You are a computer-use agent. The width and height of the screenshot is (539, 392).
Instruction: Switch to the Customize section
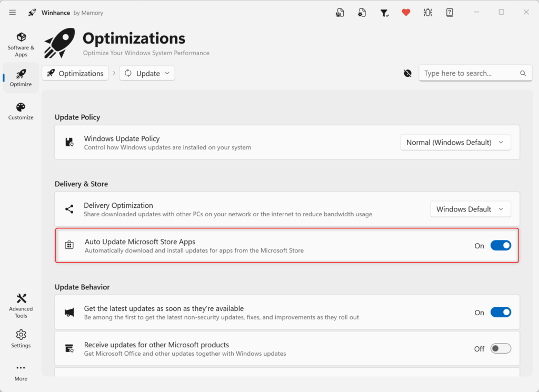pos(21,110)
